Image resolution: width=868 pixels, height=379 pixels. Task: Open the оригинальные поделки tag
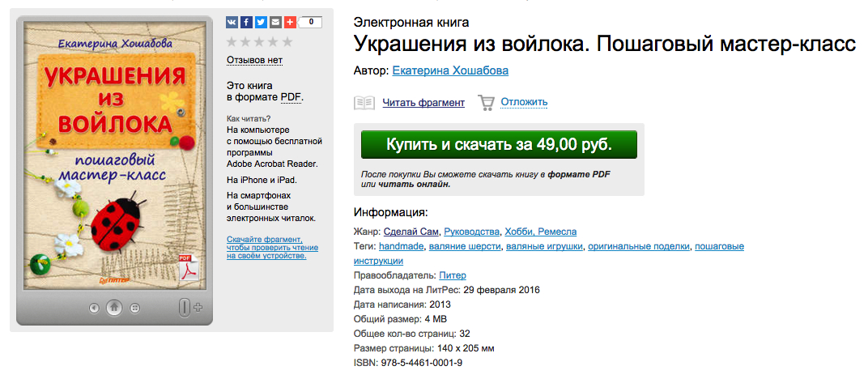pos(639,246)
